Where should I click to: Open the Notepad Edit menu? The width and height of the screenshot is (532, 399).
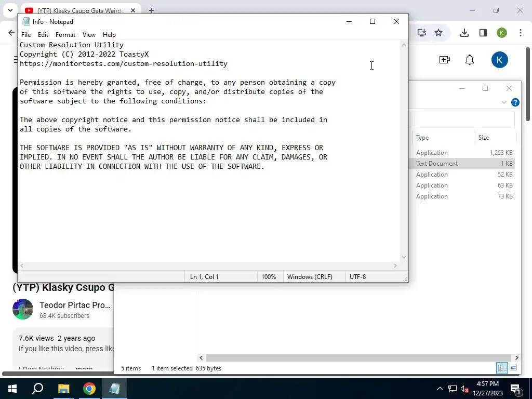click(x=43, y=35)
